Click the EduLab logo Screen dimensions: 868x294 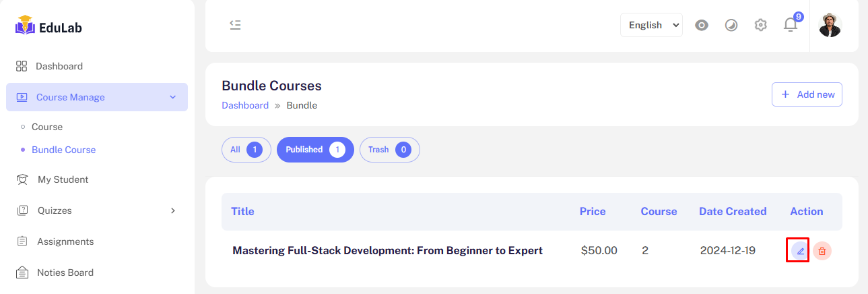click(x=49, y=27)
